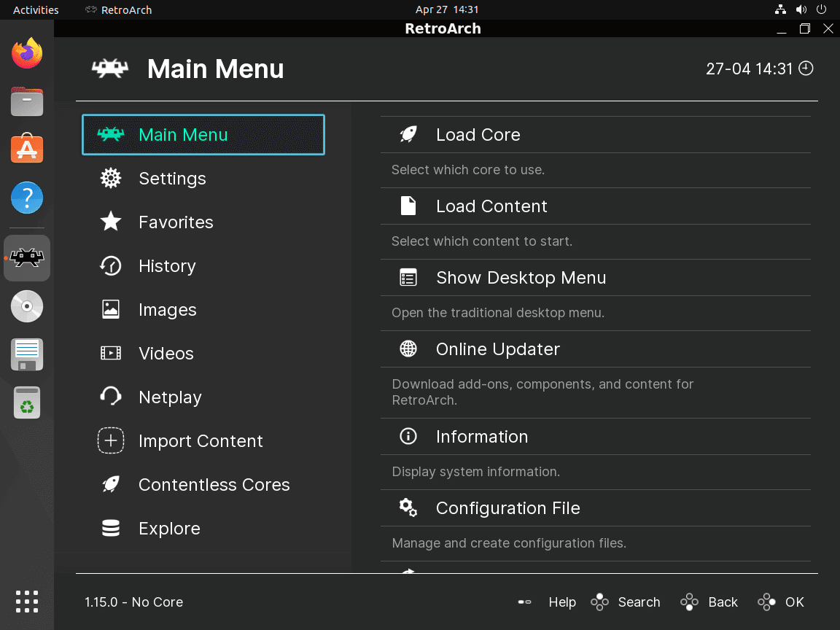This screenshot has height=630, width=840.
Task: Click the OK button in the bottom bar
Action: (793, 602)
